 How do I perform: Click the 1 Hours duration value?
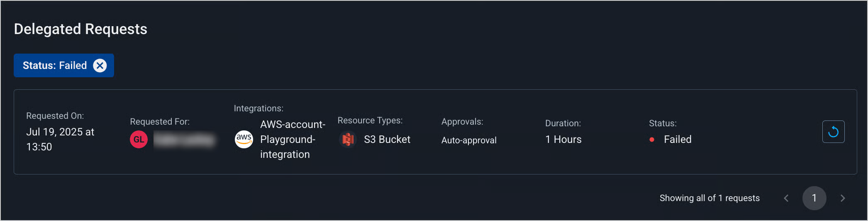click(x=563, y=140)
